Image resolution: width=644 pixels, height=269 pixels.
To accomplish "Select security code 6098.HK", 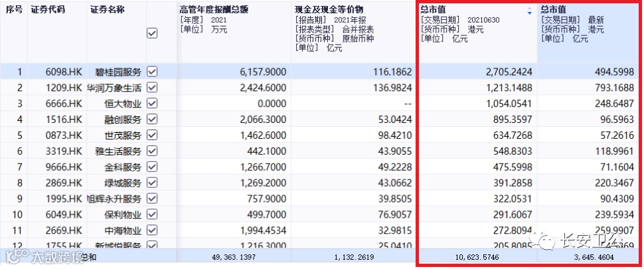I will (x=64, y=72).
